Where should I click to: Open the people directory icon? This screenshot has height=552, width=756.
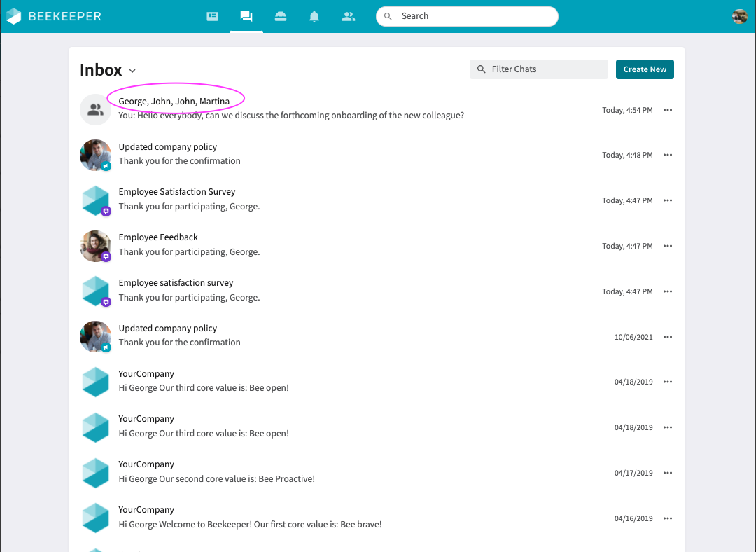[x=348, y=16]
